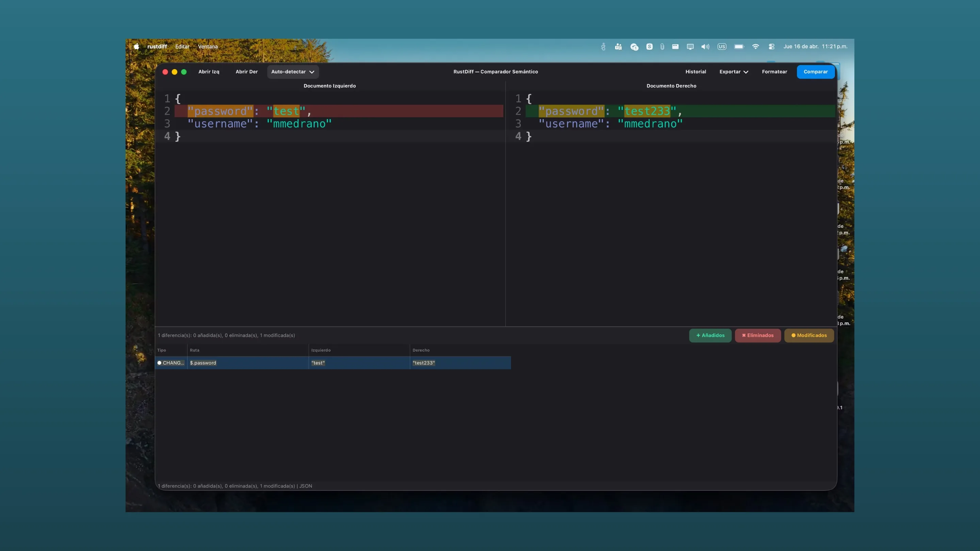
Task: Open the battery status icon
Action: coord(739,46)
